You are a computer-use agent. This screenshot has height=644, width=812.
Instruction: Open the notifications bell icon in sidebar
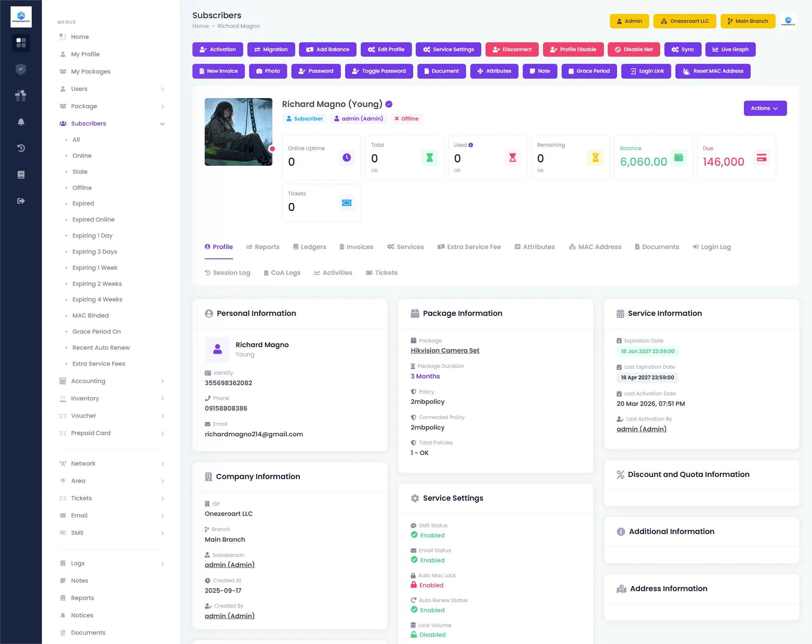[21, 122]
